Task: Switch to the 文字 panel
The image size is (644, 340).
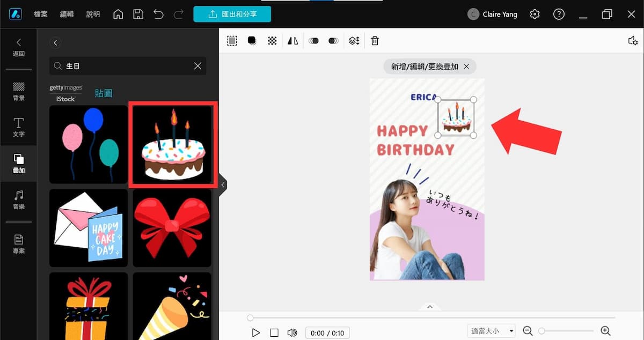Action: click(x=19, y=128)
